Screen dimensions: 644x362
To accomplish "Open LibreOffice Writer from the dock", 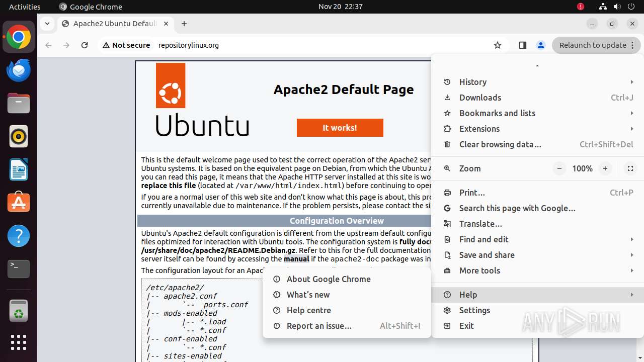I will click(x=19, y=169).
